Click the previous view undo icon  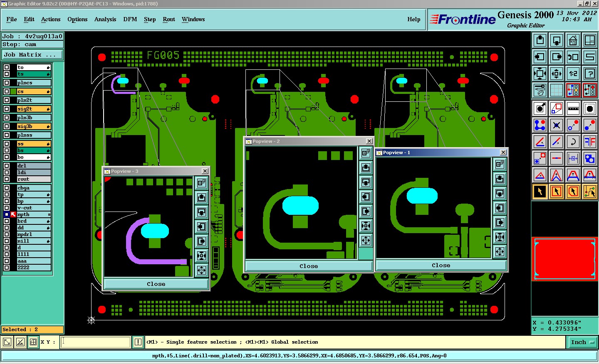pos(573,57)
